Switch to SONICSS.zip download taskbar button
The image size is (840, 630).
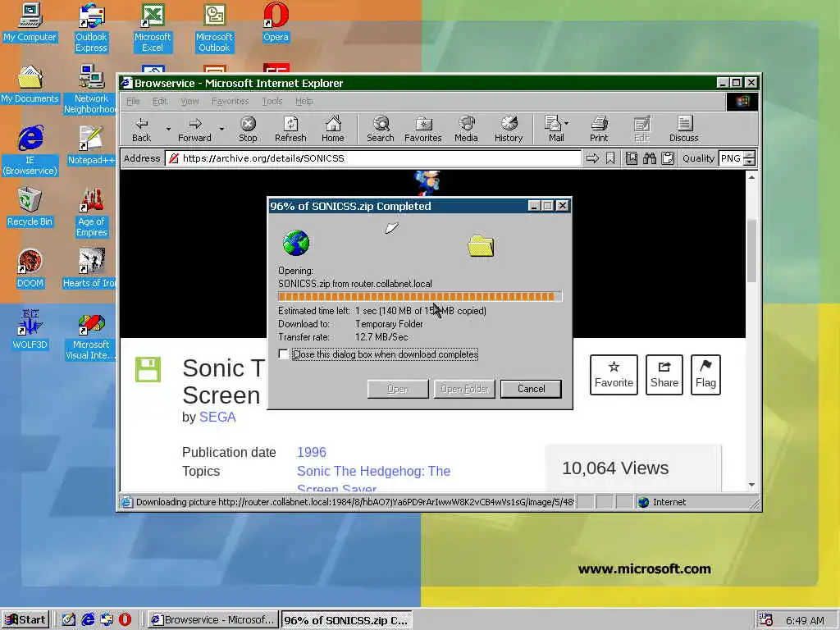(347, 620)
